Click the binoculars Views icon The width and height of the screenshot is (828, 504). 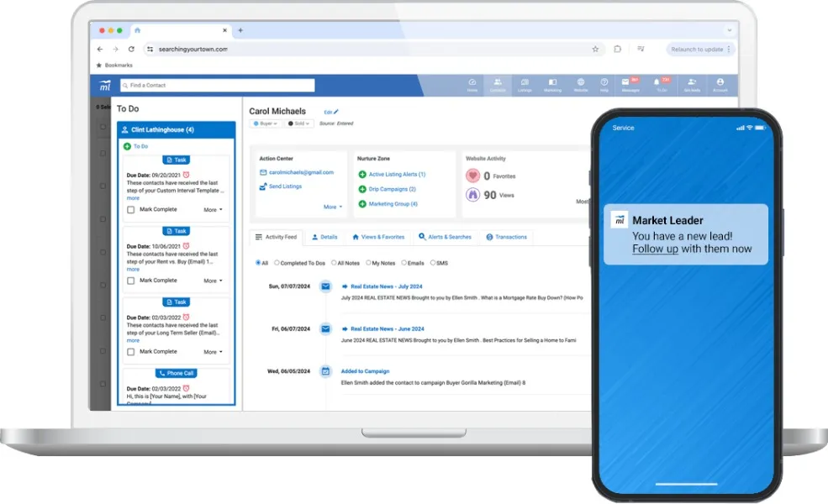472,195
